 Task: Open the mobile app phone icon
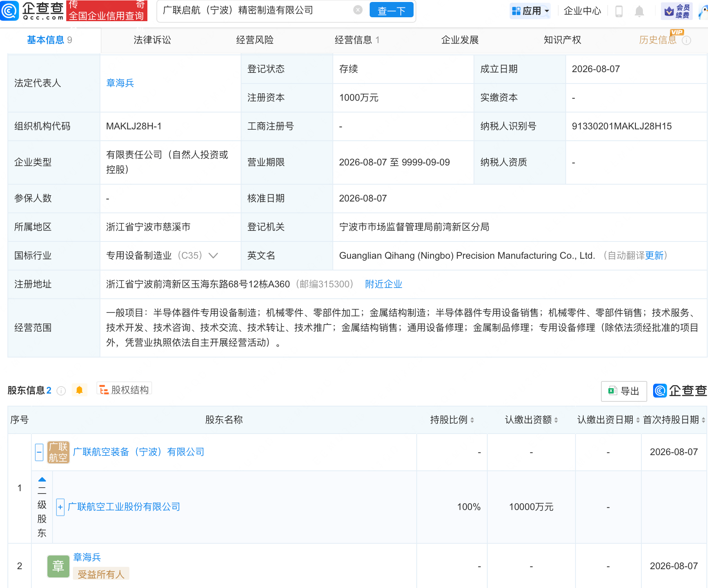pyautogui.click(x=619, y=11)
